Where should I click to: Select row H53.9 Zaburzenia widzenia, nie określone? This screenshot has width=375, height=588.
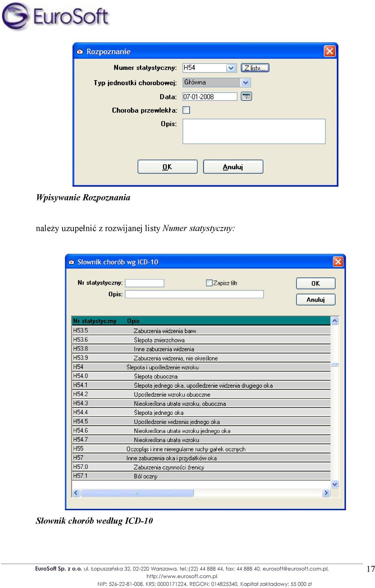click(201, 358)
